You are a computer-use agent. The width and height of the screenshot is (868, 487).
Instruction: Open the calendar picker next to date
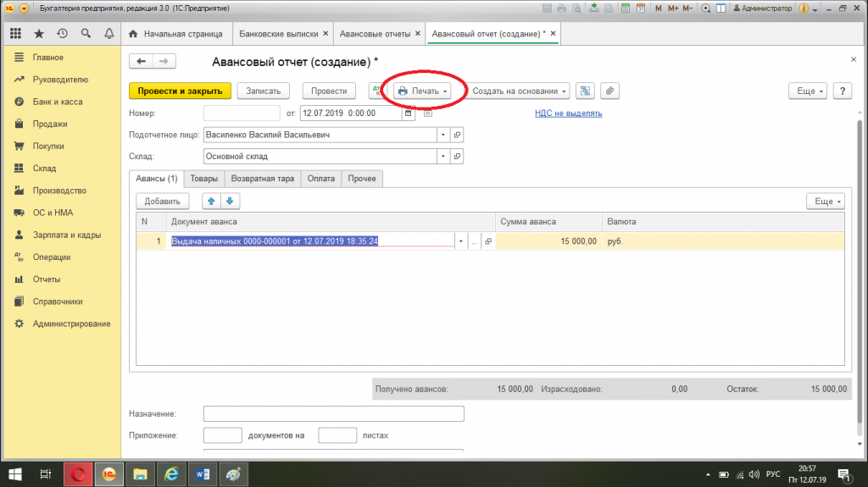[408, 113]
